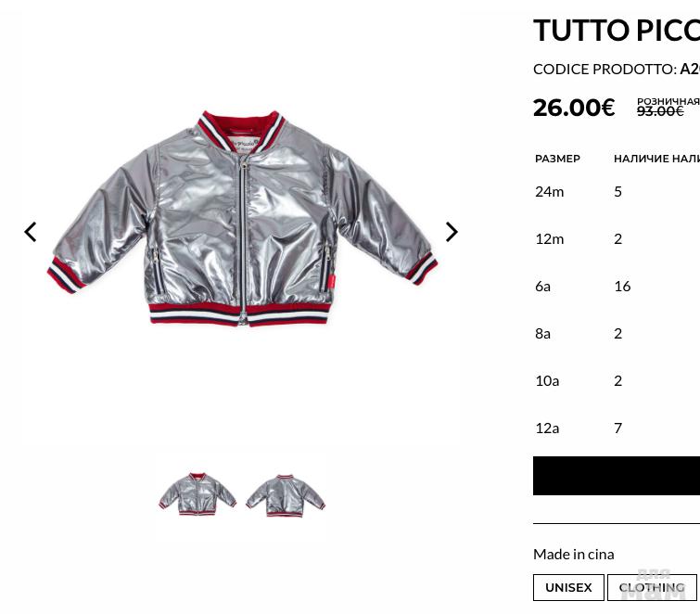Click the previous image arrow
Image resolution: width=700 pixels, height=614 pixels.
click(x=31, y=232)
